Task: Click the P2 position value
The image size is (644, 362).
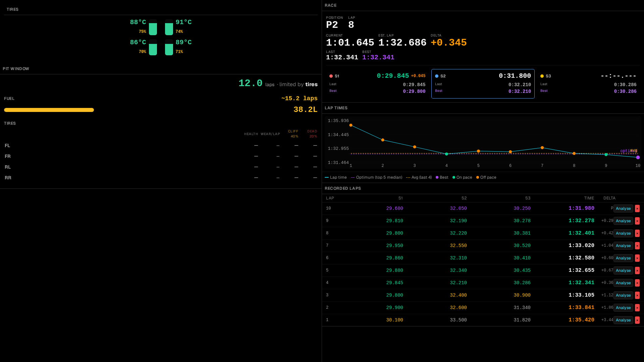Action: 332,25
